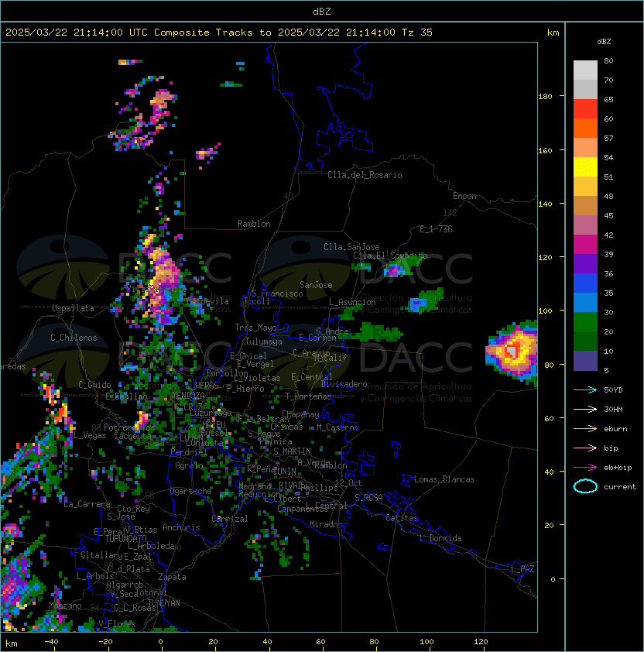Image resolution: width=644 pixels, height=652 pixels.
Task: Select the slate purple 10-5 dBZ swatch
Action: click(x=585, y=361)
